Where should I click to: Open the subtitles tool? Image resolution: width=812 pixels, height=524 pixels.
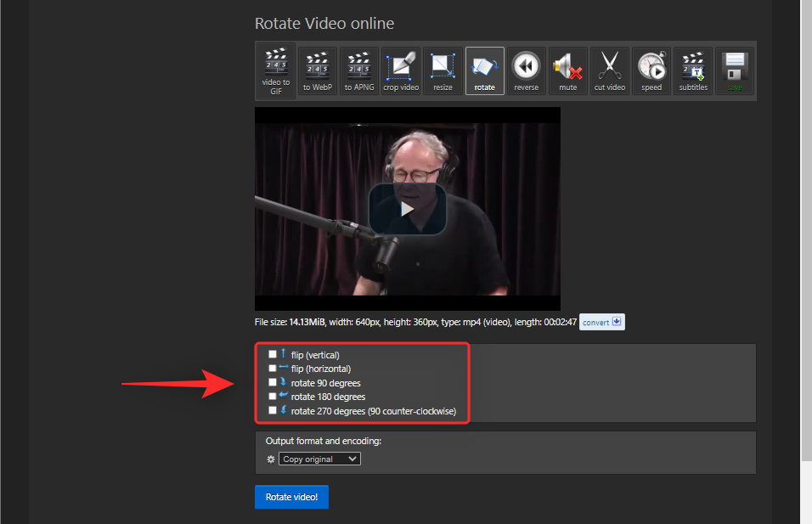693,71
